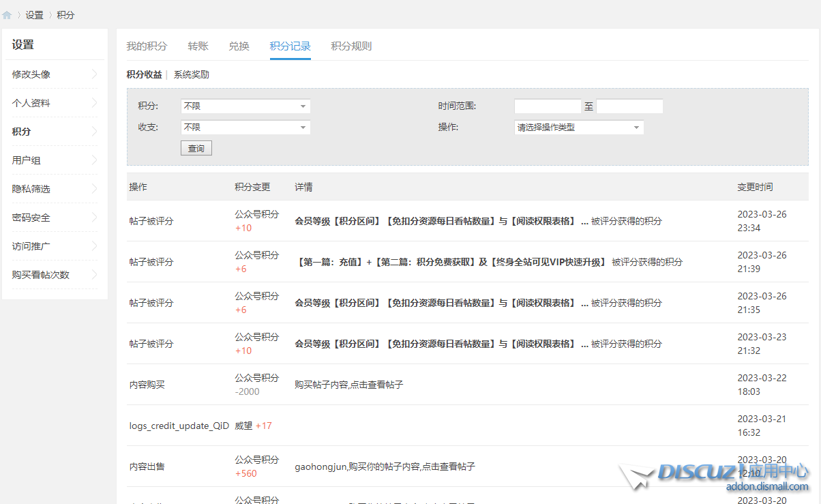
Task: Click the arrow icon beside 修改头像
Action: pyautogui.click(x=94, y=74)
